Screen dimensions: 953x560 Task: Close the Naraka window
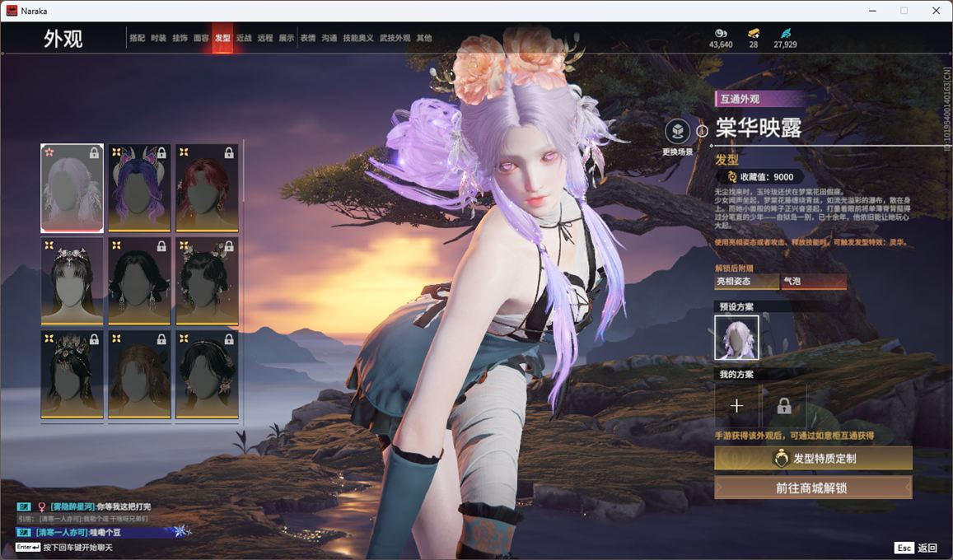936,11
